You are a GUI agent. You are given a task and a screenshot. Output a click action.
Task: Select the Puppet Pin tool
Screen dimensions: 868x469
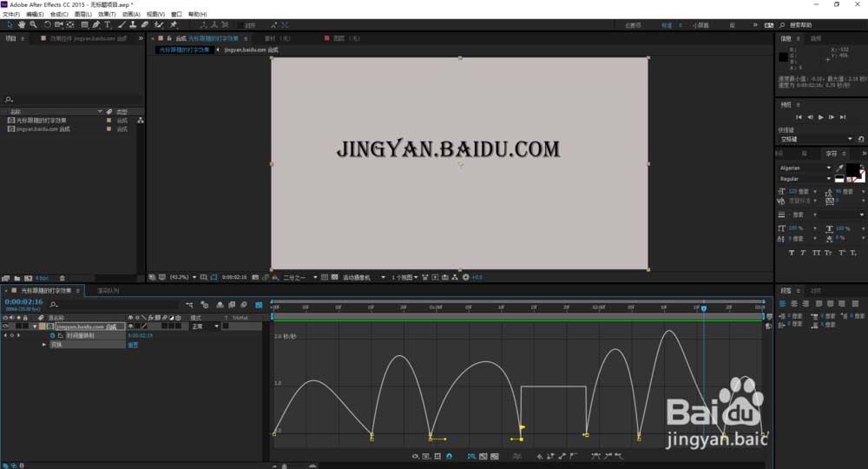click(x=174, y=25)
